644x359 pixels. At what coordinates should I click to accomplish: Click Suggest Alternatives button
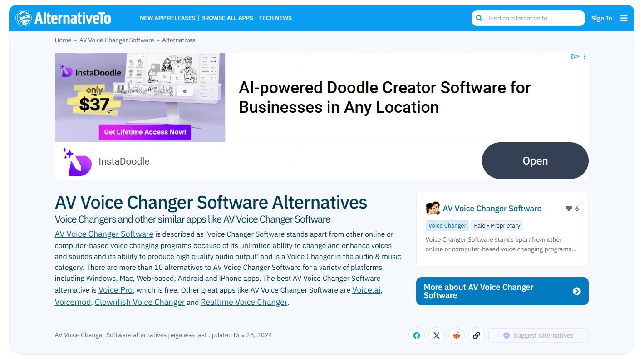[x=538, y=335]
